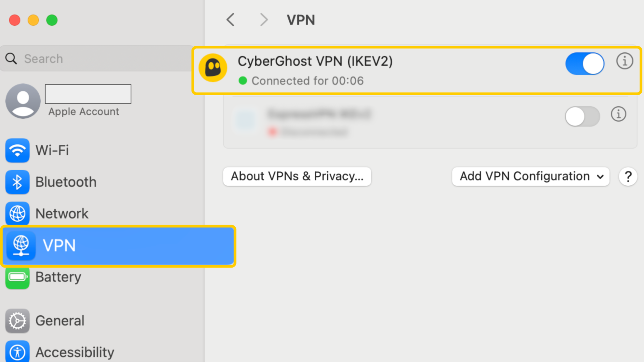The width and height of the screenshot is (644, 362).
Task: Select VPN in the settings sidebar
Action: [60, 246]
